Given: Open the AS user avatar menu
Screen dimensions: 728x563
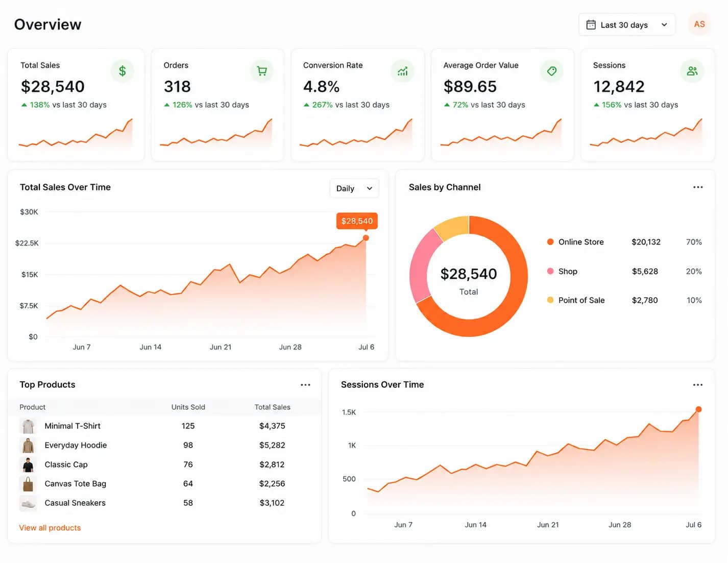Looking at the screenshot, I should [699, 24].
